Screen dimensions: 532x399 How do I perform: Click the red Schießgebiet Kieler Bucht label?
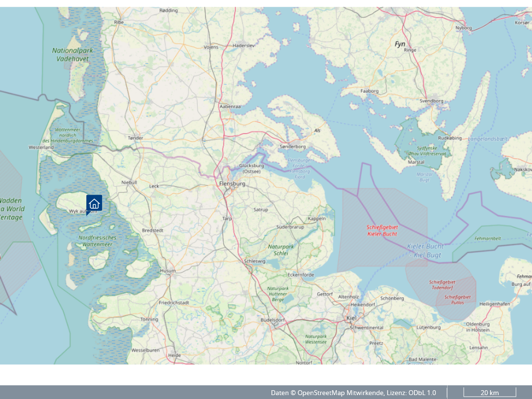click(382, 230)
